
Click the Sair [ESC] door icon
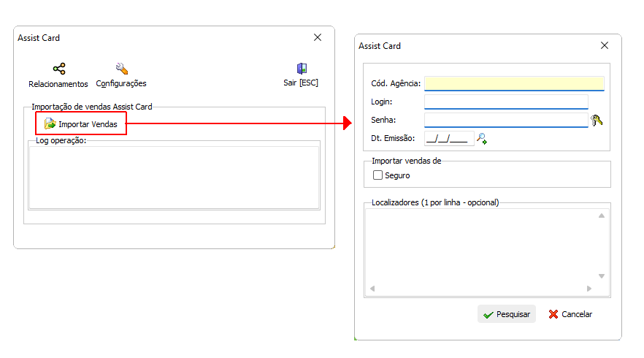(302, 68)
